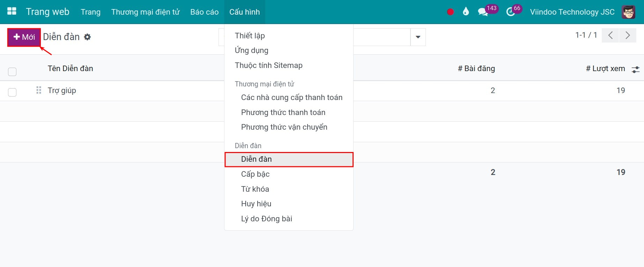This screenshot has width=644, height=267.
Task: Click the post count 2 in Trợ giúp row
Action: [493, 90]
